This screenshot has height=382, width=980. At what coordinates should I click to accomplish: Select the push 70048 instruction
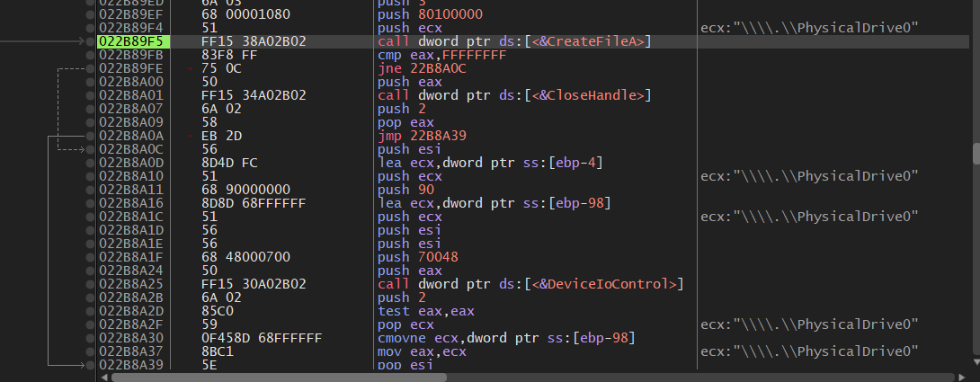415,257
